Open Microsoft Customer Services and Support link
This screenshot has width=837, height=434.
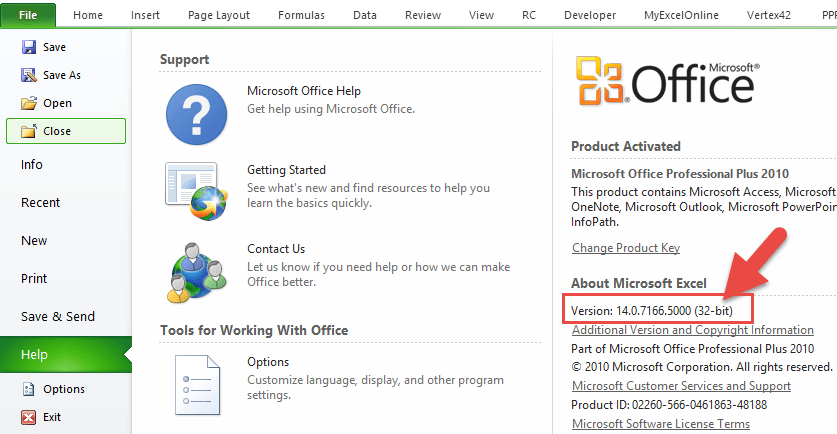pyautogui.click(x=682, y=386)
